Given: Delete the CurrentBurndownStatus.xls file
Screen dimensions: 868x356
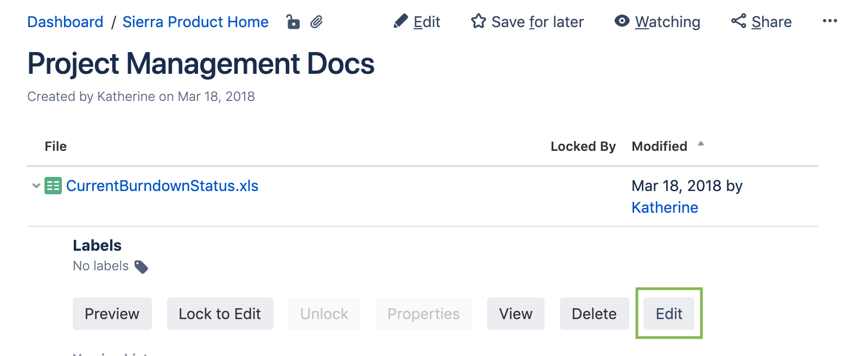Looking at the screenshot, I should point(594,314).
